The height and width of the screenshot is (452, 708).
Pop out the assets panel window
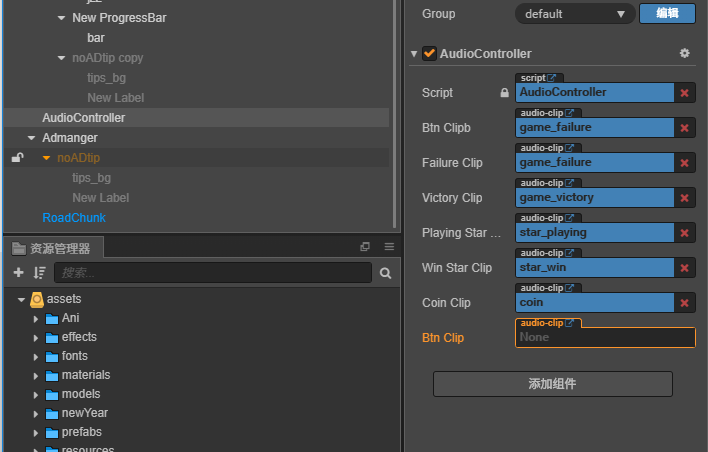365,247
